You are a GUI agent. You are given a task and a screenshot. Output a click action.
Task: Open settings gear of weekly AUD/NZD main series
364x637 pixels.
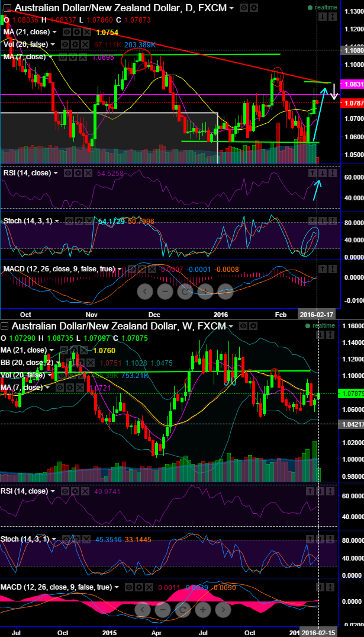click(x=253, y=326)
